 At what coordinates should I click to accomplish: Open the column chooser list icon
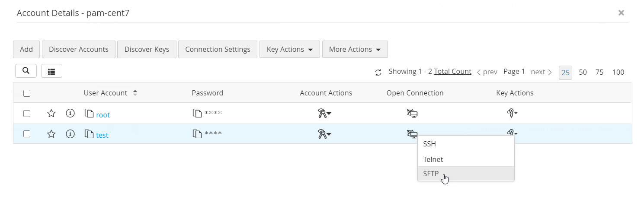(x=51, y=71)
